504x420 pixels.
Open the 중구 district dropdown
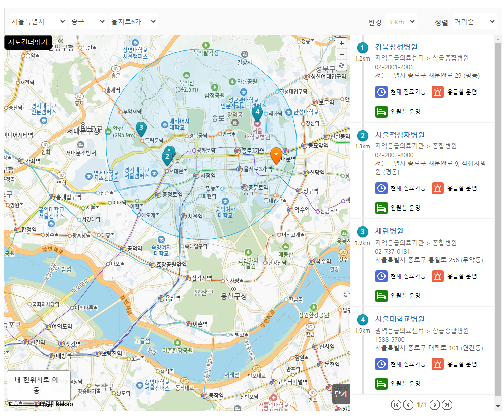(x=88, y=21)
